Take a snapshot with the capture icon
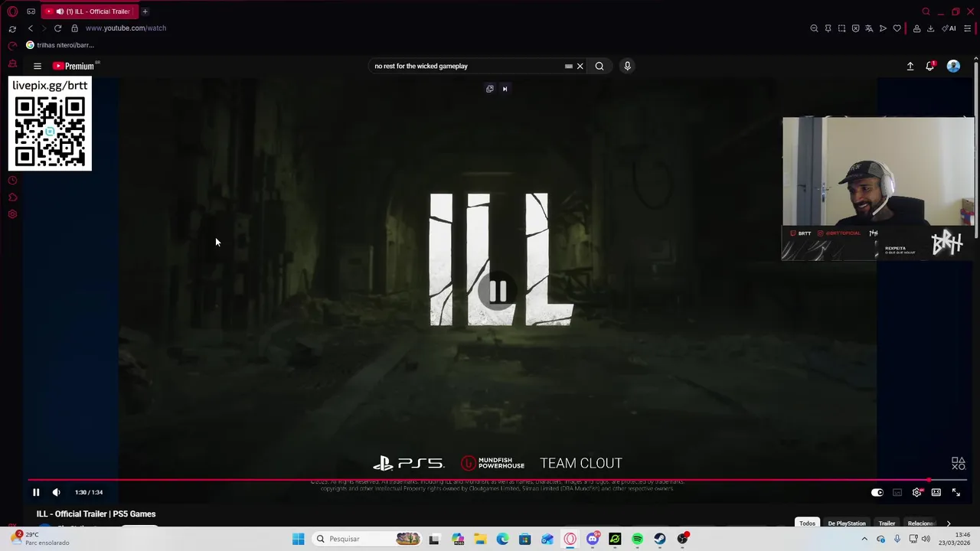980x551 pixels. click(841, 28)
